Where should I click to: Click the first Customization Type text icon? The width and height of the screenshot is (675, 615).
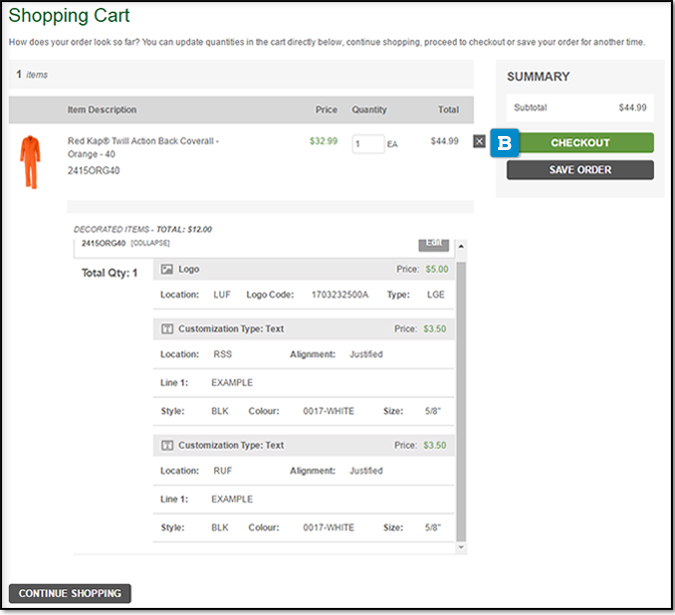coord(167,329)
